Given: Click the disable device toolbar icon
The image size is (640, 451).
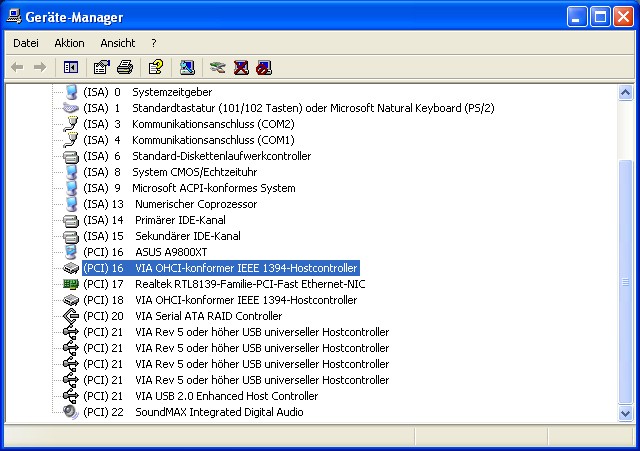Looking at the screenshot, I should click(264, 67).
